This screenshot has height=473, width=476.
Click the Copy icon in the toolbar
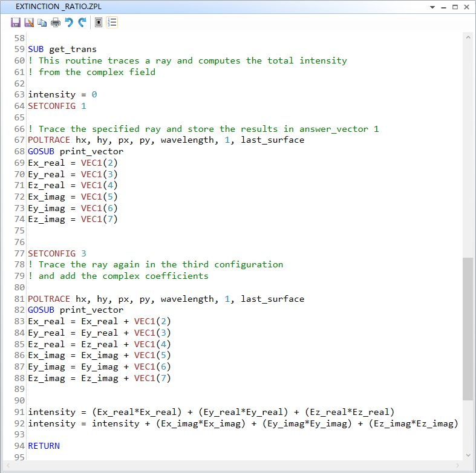42,22
